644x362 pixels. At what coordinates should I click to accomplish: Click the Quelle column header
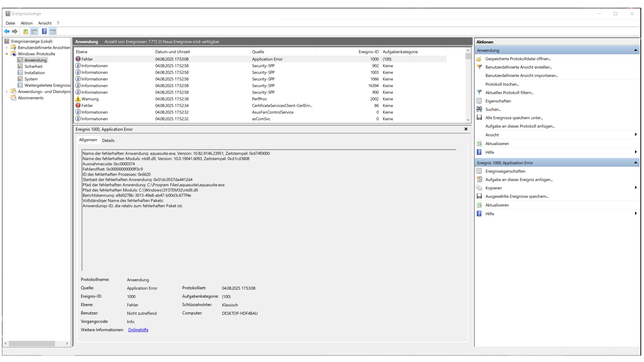pos(283,52)
